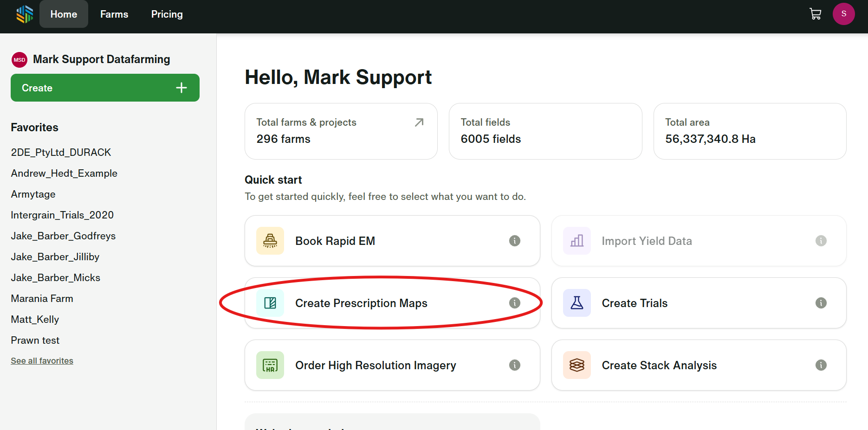The width and height of the screenshot is (868, 430).
Task: Select the Home navigation tab
Action: click(x=64, y=14)
